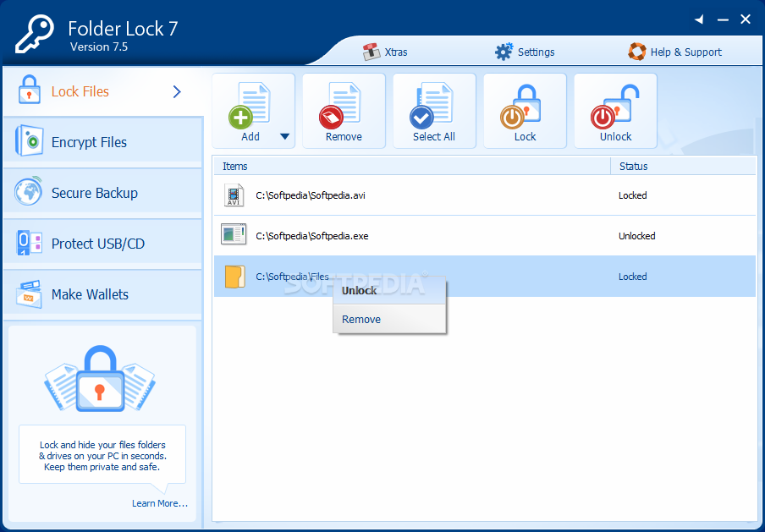Click the Remove toolbar button

(x=344, y=111)
